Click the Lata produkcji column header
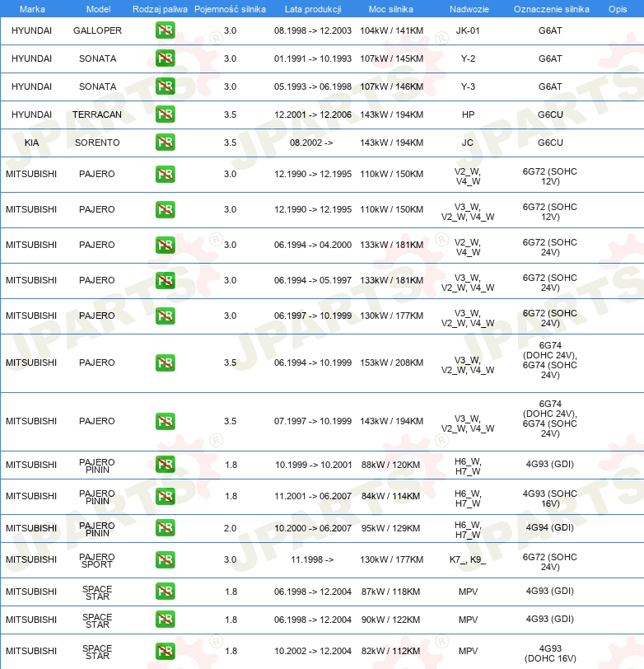644x669 pixels. (x=313, y=9)
